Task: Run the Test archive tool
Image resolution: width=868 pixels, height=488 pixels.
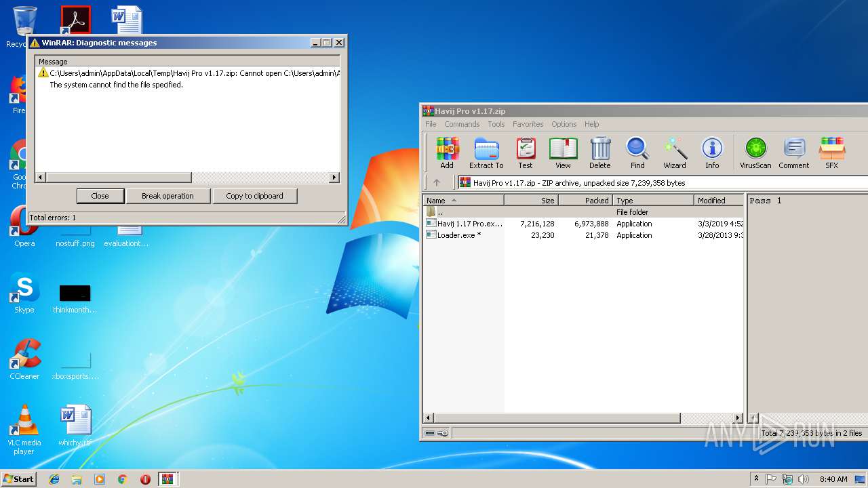Action: tap(526, 152)
